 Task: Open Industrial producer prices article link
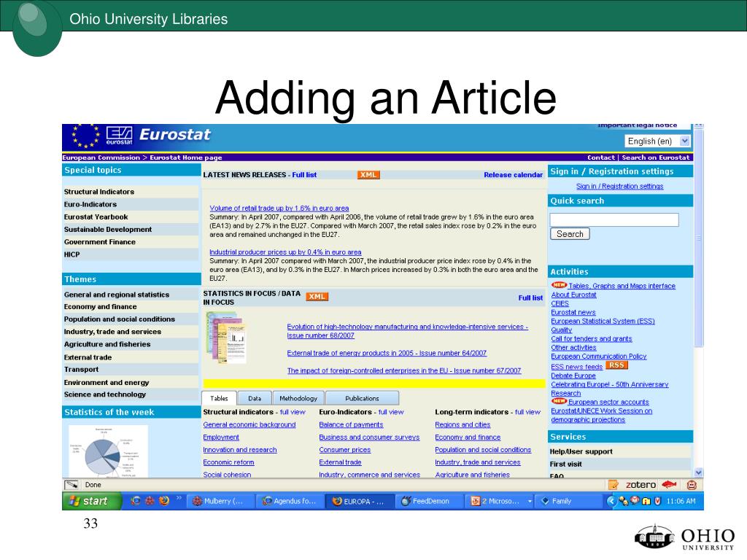pos(285,252)
